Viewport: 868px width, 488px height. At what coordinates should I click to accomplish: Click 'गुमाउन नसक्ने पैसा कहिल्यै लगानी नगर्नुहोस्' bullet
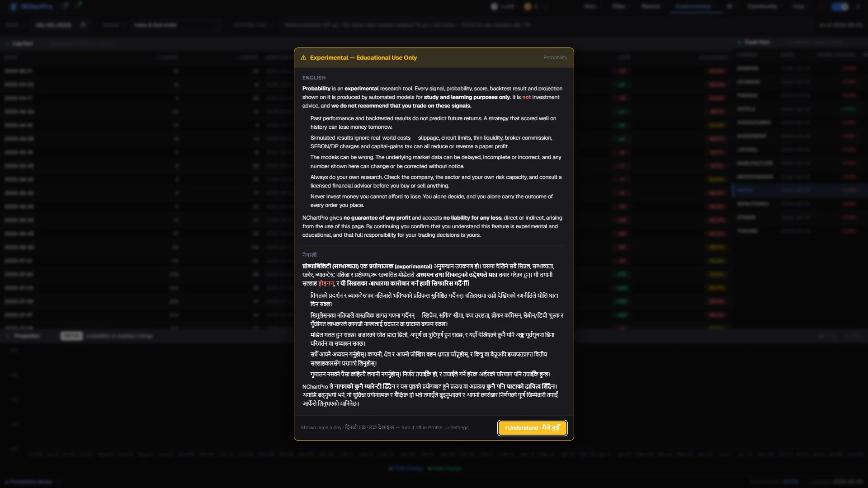[430, 374]
